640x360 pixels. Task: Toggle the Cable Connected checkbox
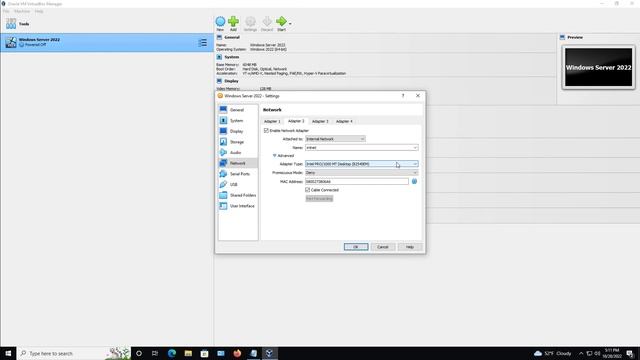pos(307,190)
